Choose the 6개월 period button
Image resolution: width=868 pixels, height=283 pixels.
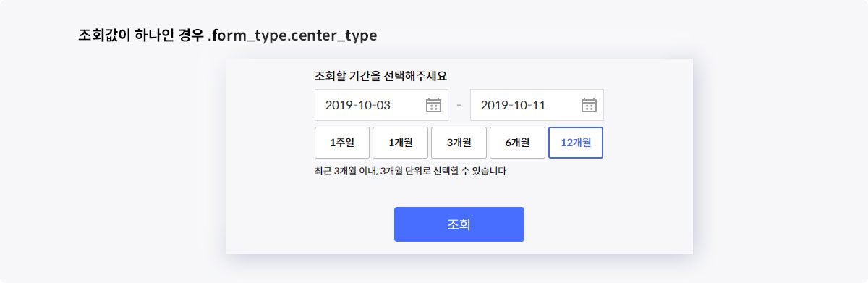pos(517,143)
